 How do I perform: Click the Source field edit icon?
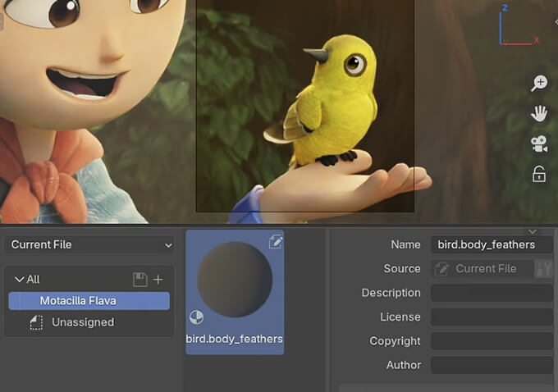click(441, 269)
